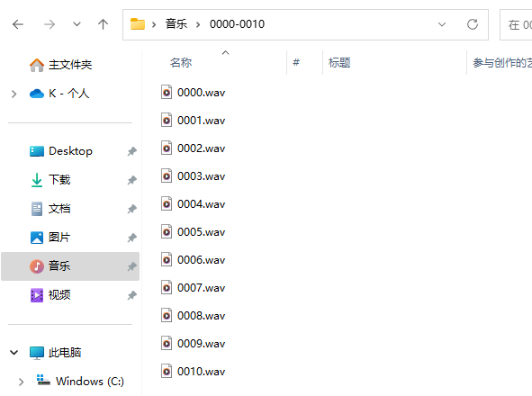Go forward with the right arrow
The image size is (532, 396).
coord(50,24)
